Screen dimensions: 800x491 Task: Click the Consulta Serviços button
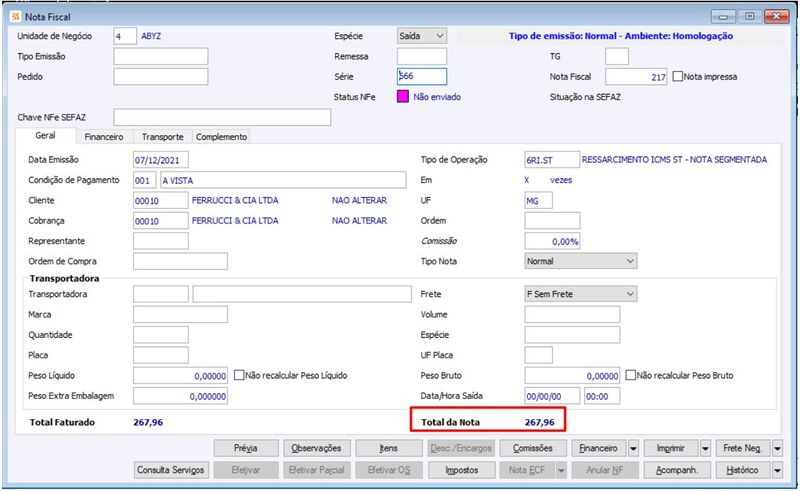click(x=171, y=470)
